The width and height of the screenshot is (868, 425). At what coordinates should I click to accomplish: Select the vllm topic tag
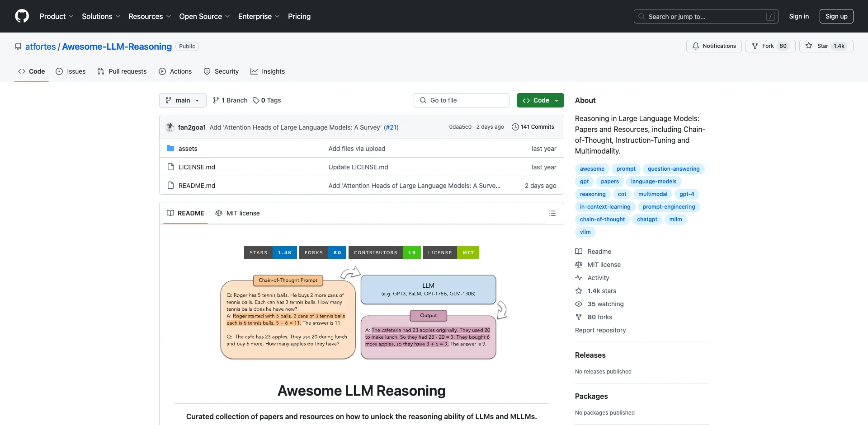click(x=585, y=232)
